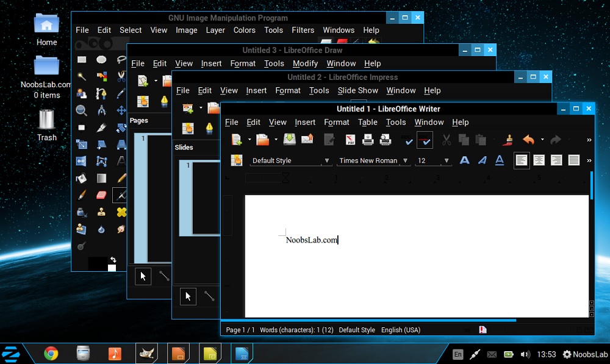The width and height of the screenshot is (610, 364).
Task: Click the Clone Formatting paintbrush in Writer
Action: click(508, 140)
